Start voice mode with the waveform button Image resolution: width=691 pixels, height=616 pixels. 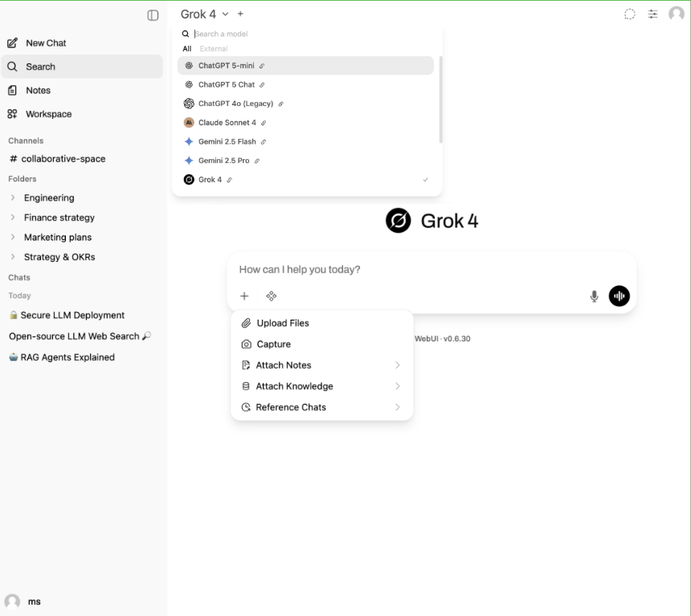click(x=619, y=296)
